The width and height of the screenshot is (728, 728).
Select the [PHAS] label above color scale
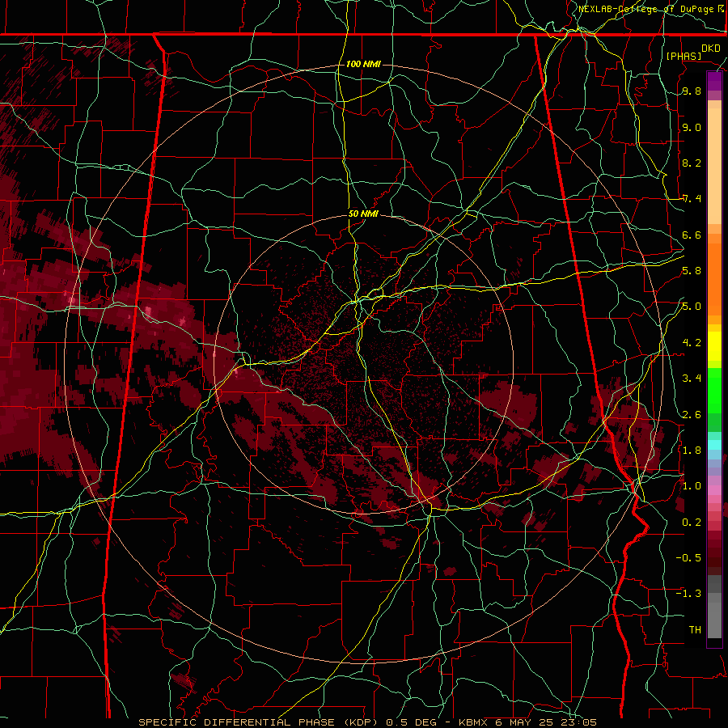pos(684,56)
